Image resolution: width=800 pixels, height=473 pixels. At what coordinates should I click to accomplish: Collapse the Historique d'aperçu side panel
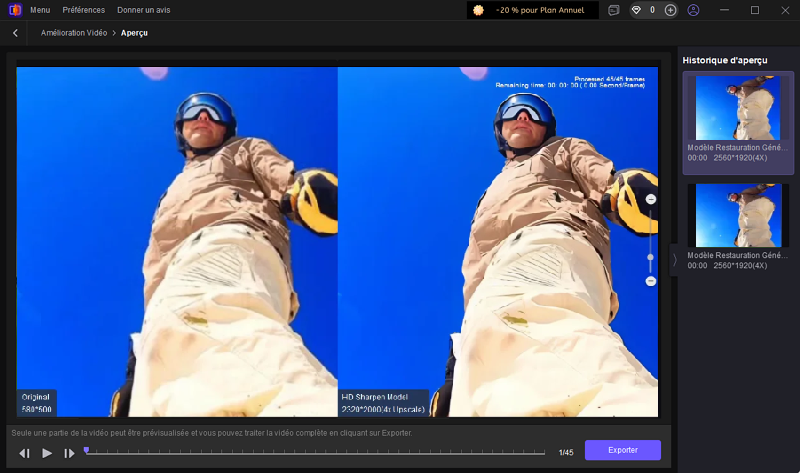tap(674, 259)
